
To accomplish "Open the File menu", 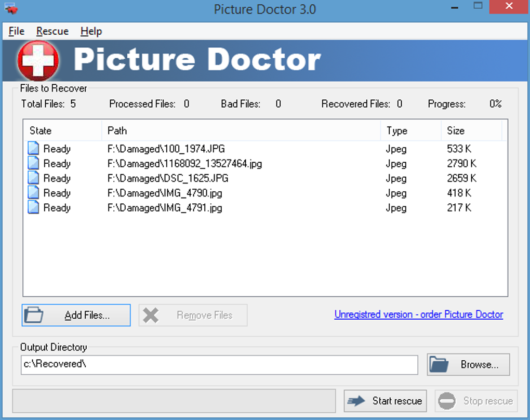I will click(16, 31).
